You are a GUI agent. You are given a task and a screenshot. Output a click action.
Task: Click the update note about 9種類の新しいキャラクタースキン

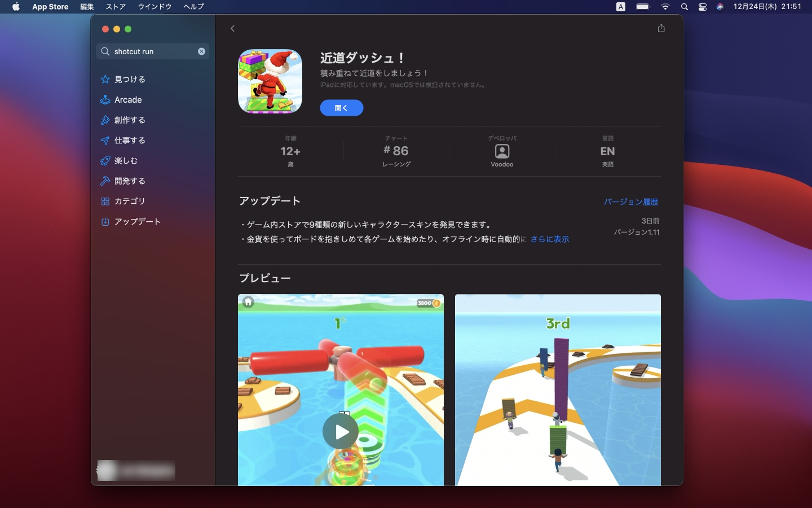366,225
